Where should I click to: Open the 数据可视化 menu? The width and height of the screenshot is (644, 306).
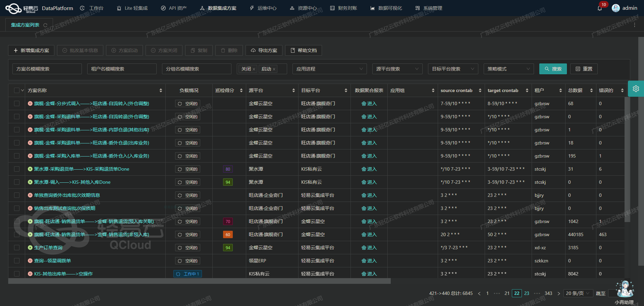point(386,8)
